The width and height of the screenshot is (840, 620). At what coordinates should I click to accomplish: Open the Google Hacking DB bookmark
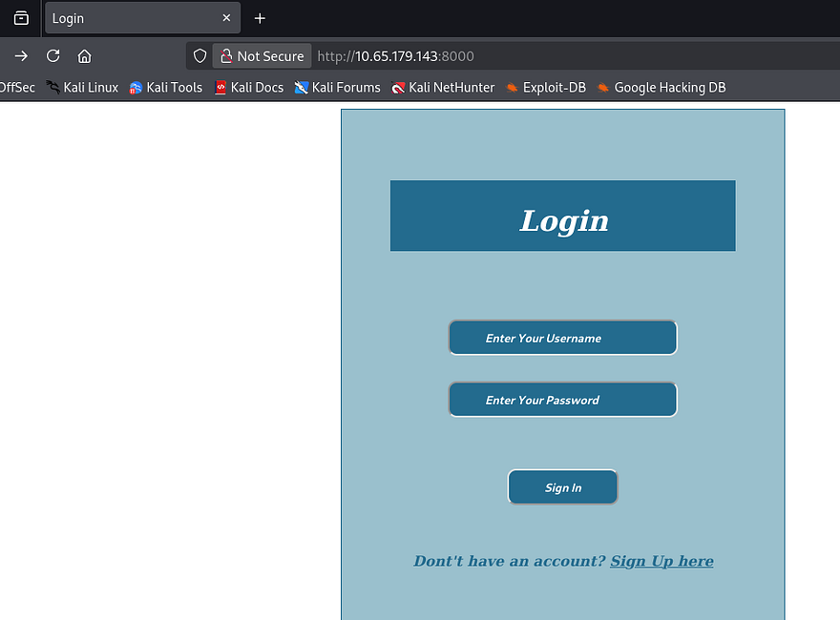[661, 88]
